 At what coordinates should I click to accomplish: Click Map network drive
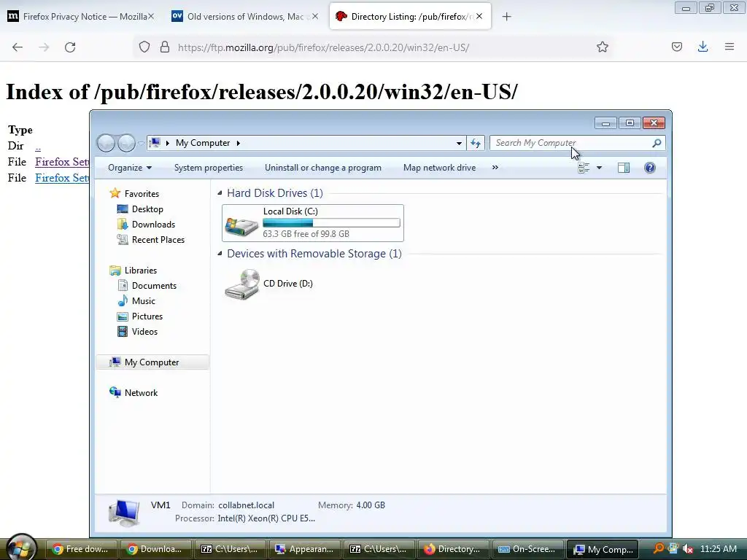(x=439, y=168)
